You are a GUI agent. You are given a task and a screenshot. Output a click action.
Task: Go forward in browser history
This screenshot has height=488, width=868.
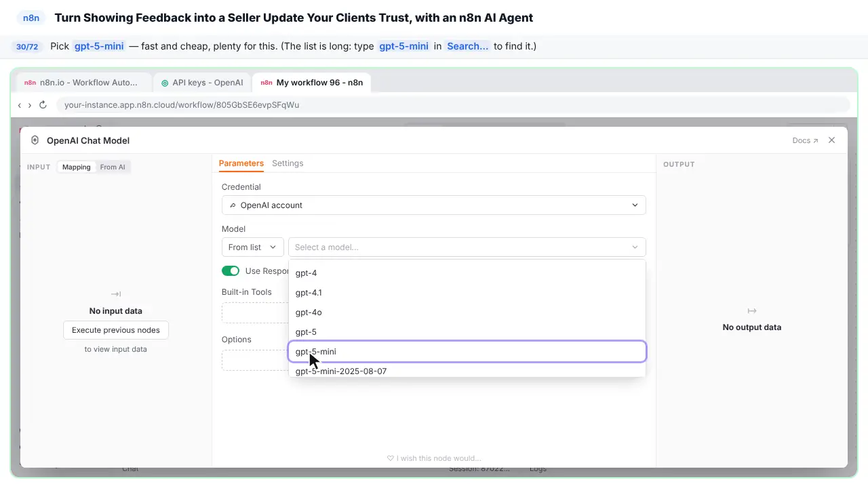tap(29, 105)
